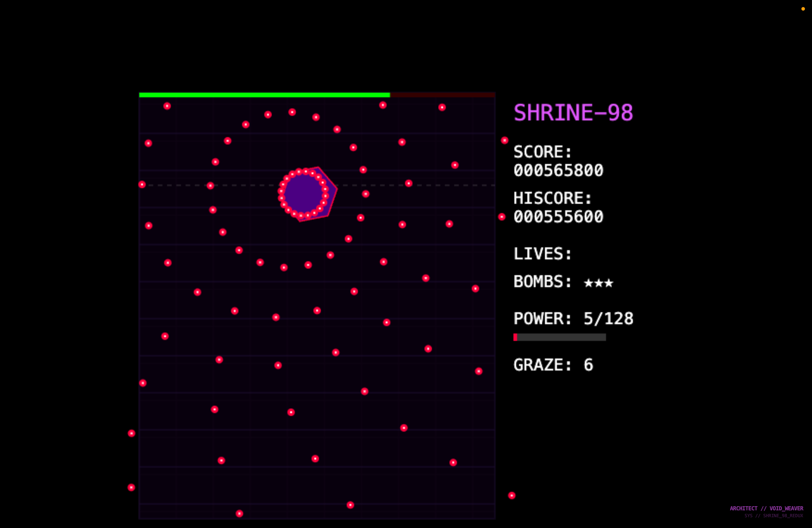Click the red bullet below the GRAZE counter
Viewport: 812px width, 528px height.
[x=512, y=495]
